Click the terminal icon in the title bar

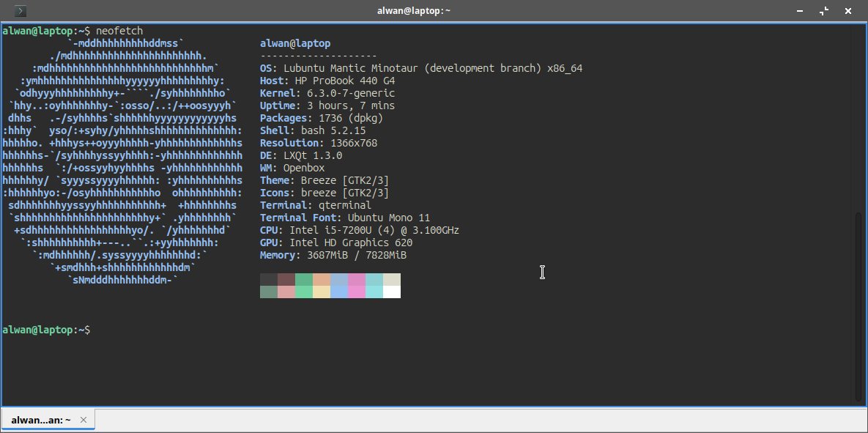tap(20, 10)
